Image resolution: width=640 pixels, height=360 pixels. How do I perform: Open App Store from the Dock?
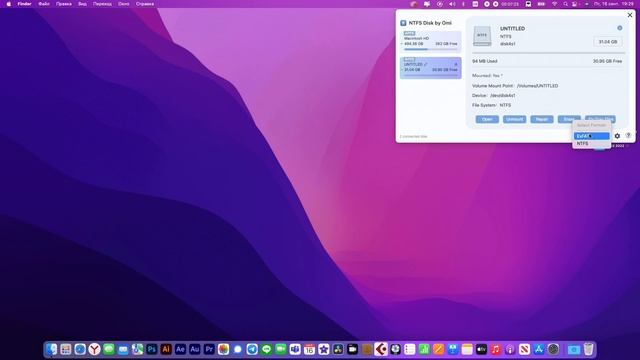(539, 349)
